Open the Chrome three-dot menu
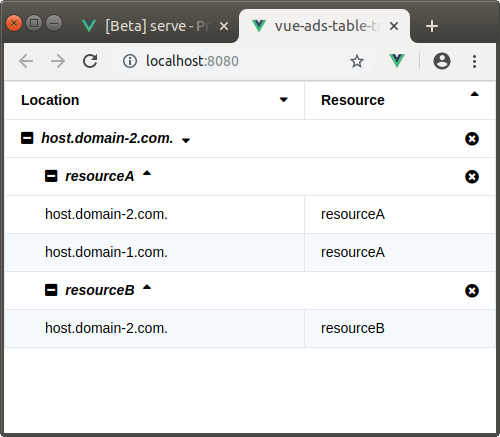Screen dimensions: 500x437 pos(474,61)
